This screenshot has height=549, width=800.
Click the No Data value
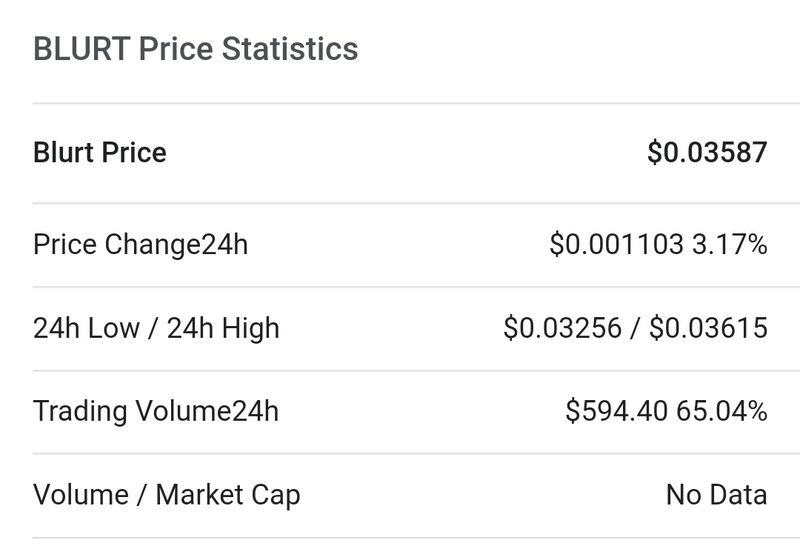pyautogui.click(x=716, y=494)
